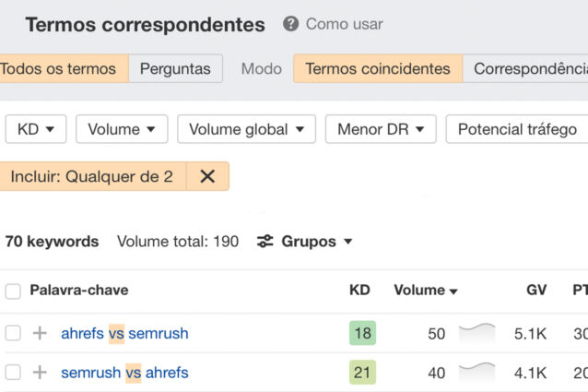Select Termos coincidentes mode
588x392 pixels.
[x=378, y=68]
